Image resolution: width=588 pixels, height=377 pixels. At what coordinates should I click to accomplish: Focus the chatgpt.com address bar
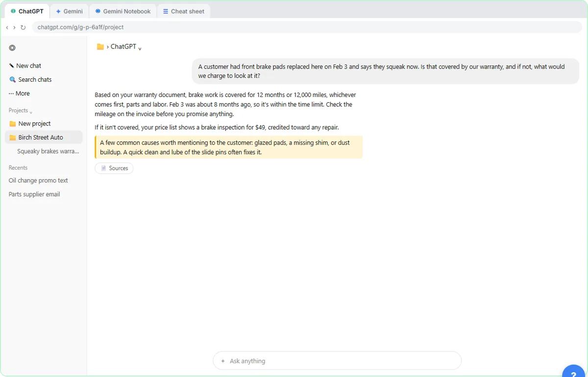click(307, 27)
